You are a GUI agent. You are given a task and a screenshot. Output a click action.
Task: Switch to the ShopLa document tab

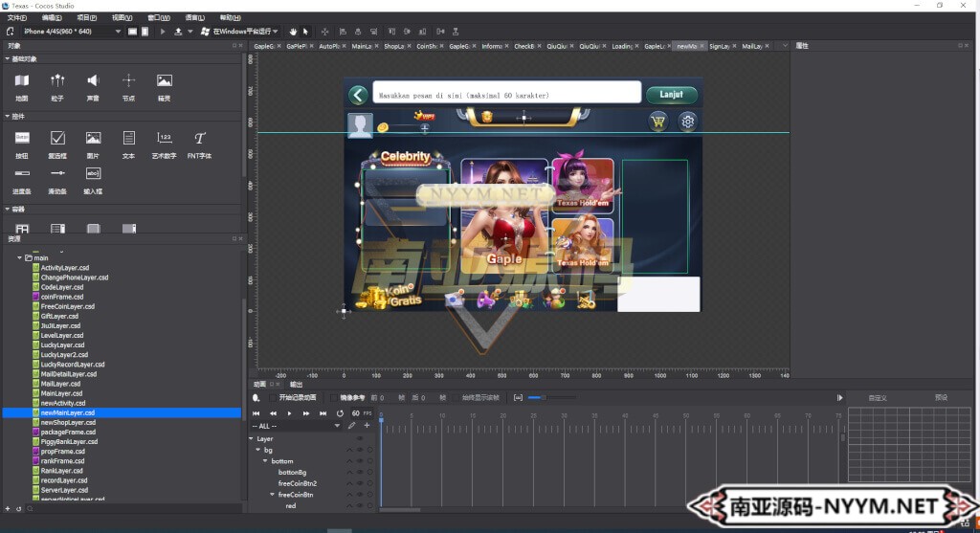(x=394, y=46)
